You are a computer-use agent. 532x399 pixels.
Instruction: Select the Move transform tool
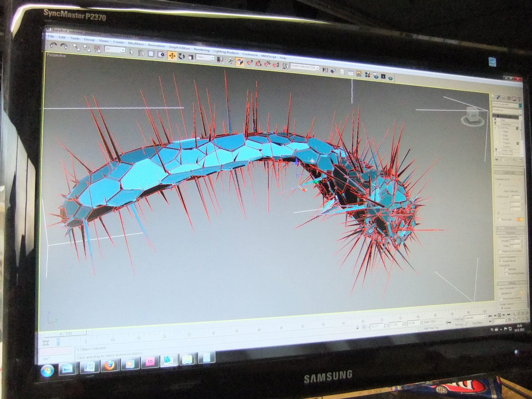(172, 56)
